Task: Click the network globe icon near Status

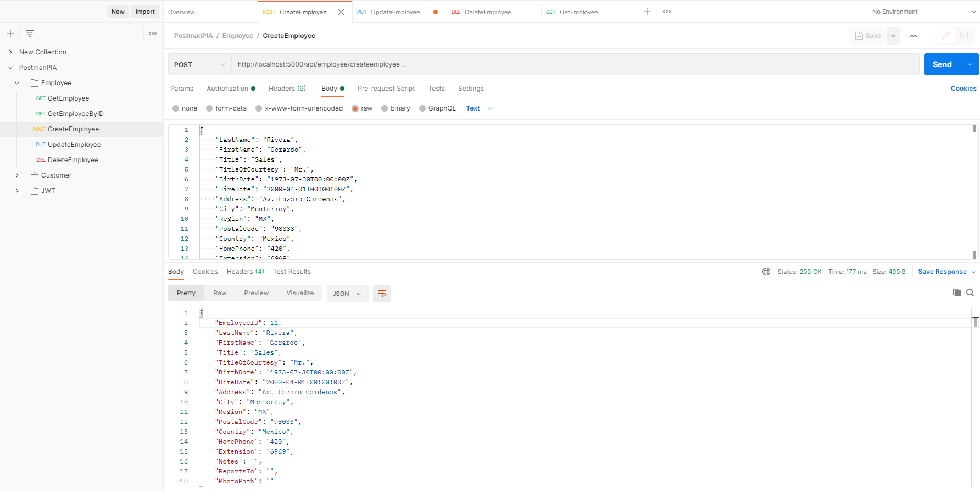Action: (x=766, y=272)
